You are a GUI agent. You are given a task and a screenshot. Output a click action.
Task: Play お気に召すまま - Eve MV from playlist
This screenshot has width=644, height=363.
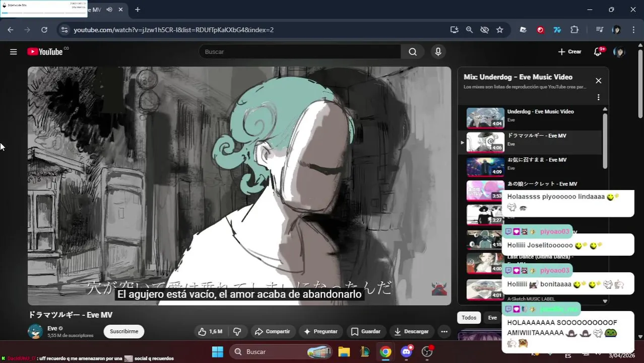530,166
